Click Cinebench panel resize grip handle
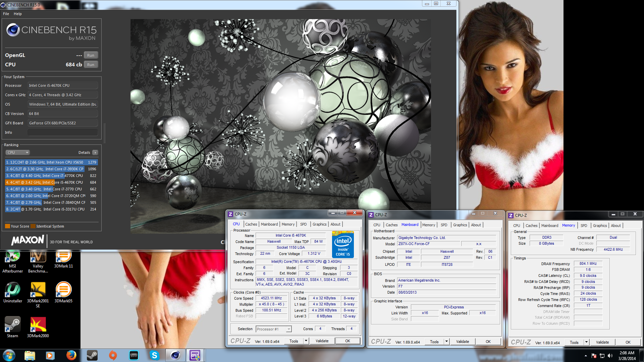Screen dimensions: 644x362 104,133
